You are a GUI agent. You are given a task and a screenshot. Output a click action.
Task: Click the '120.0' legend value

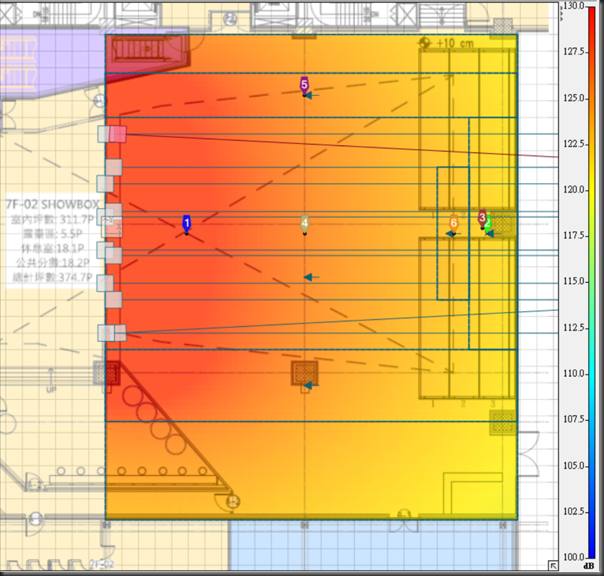pyautogui.click(x=574, y=190)
